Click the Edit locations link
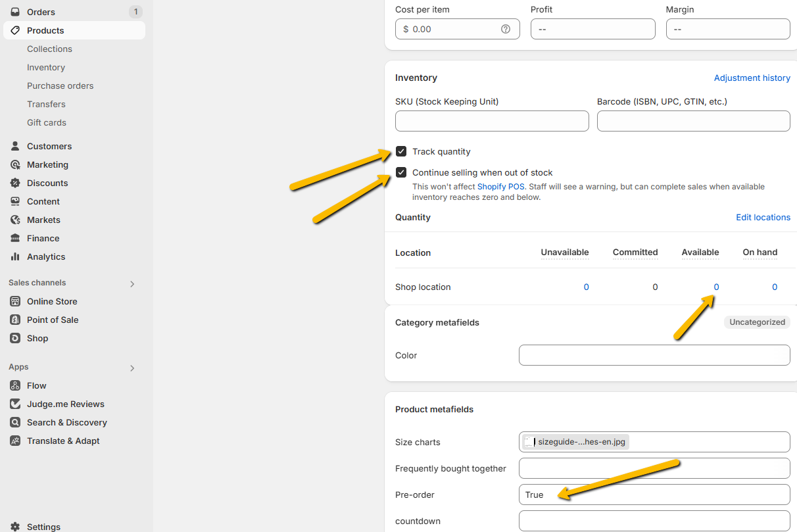 point(763,217)
